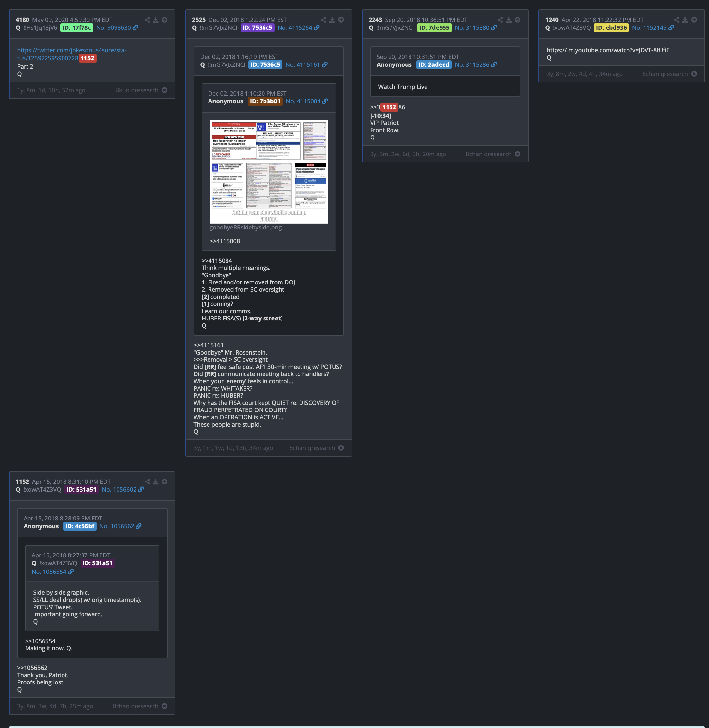
Task: Click share icon on post 2525
Action: [x=324, y=20]
